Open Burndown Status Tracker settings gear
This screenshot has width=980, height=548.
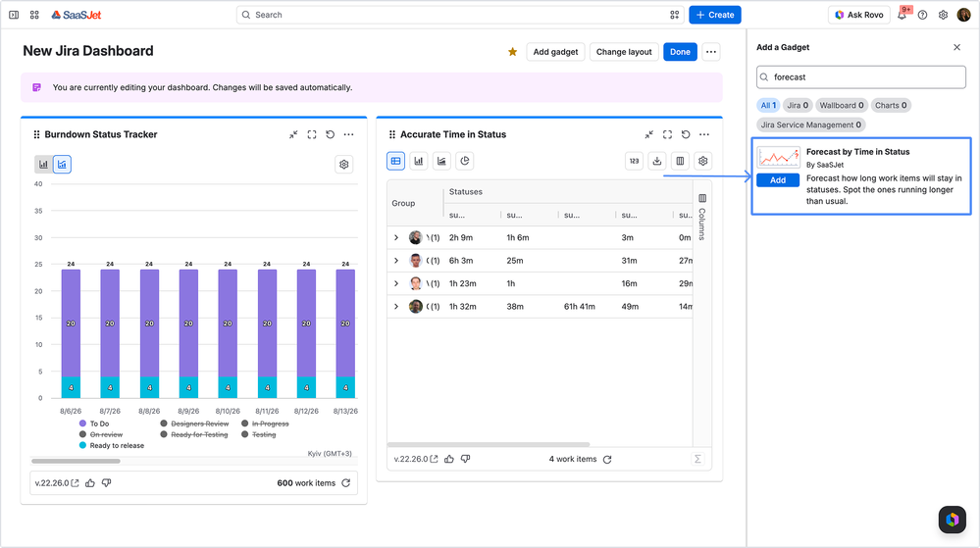tap(343, 165)
